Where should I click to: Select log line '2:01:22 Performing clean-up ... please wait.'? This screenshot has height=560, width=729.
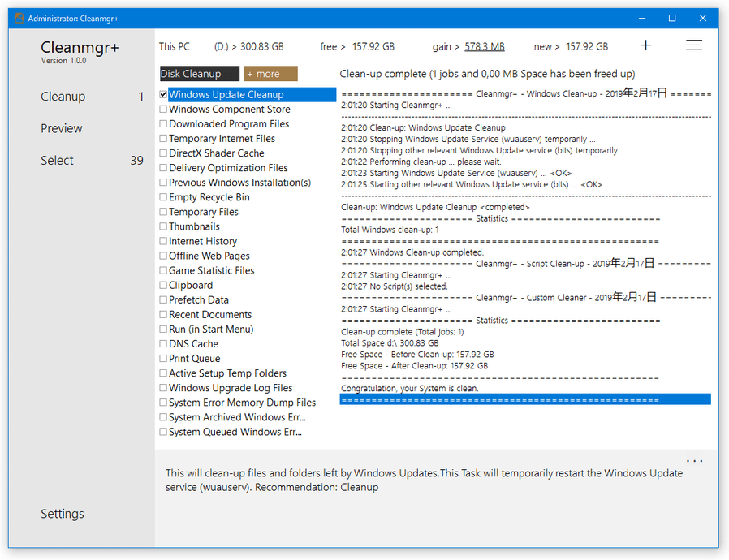click(x=421, y=162)
